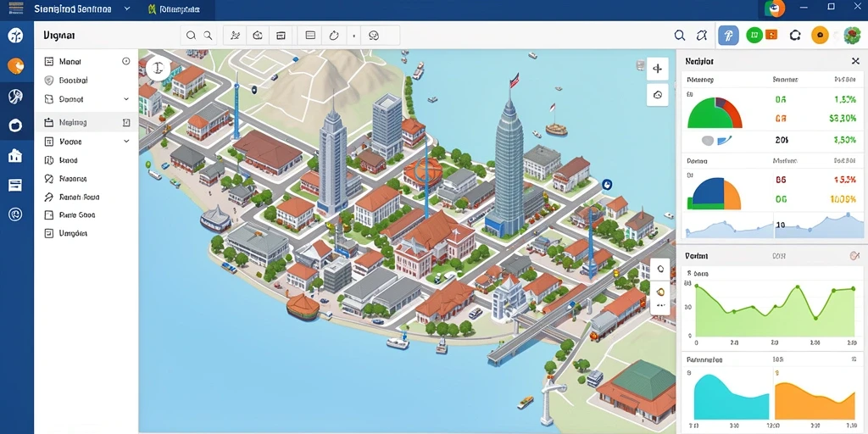
Task: Select the building icon in left sidebar
Action: [x=15, y=156]
